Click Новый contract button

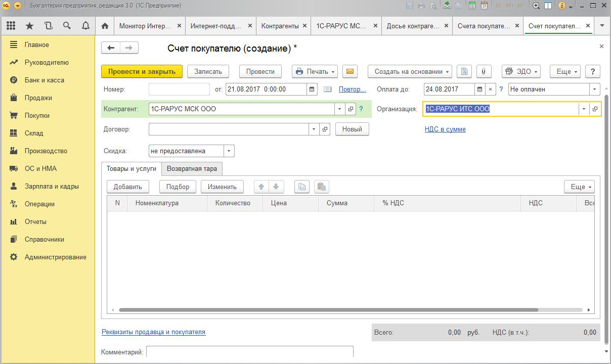352,129
